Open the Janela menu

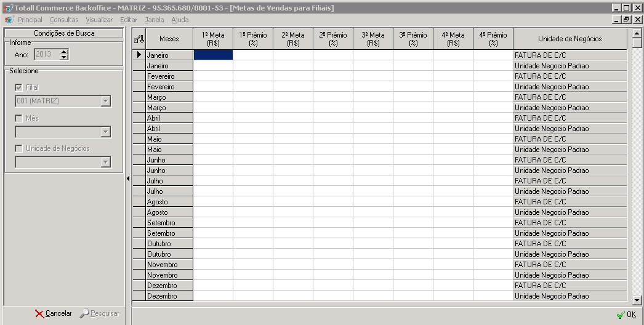pyautogui.click(x=155, y=20)
